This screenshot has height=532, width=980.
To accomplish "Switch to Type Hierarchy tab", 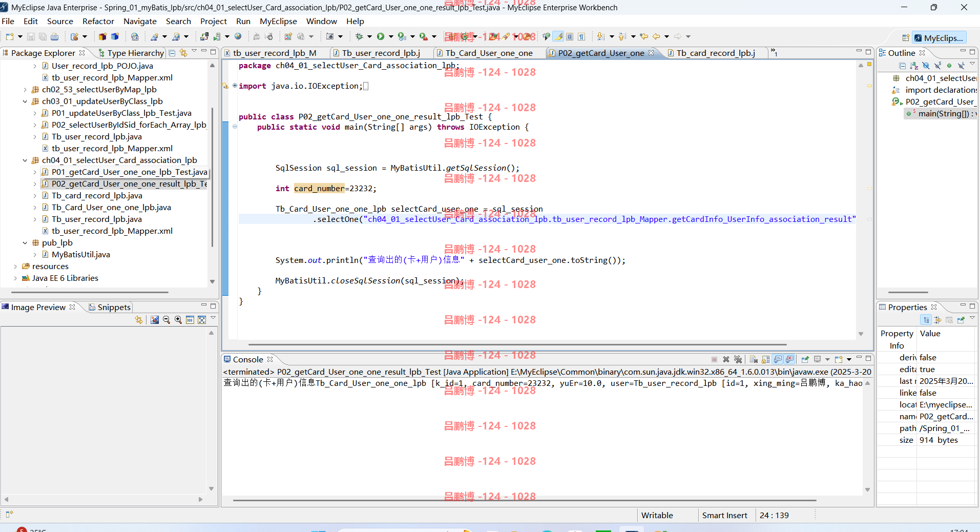I will coord(131,53).
